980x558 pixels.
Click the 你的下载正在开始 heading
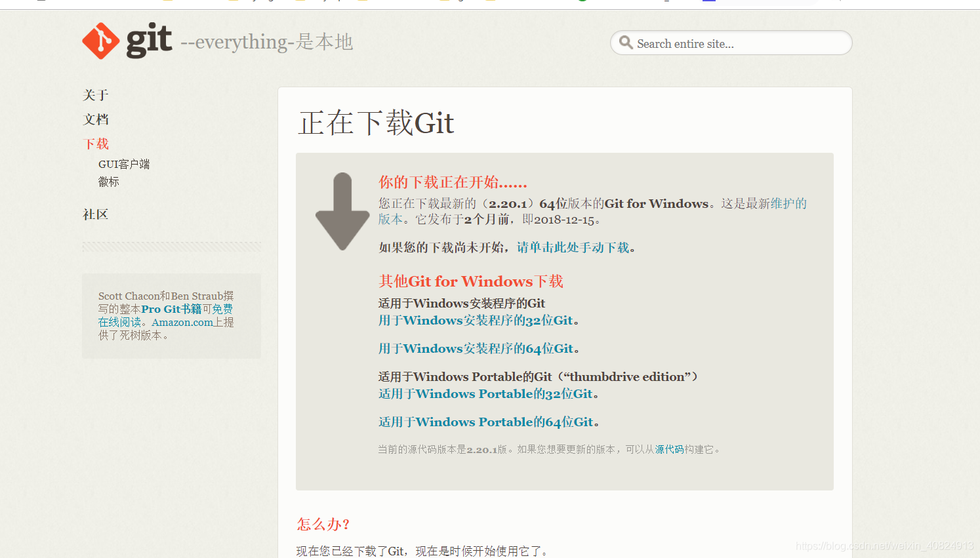[453, 182]
